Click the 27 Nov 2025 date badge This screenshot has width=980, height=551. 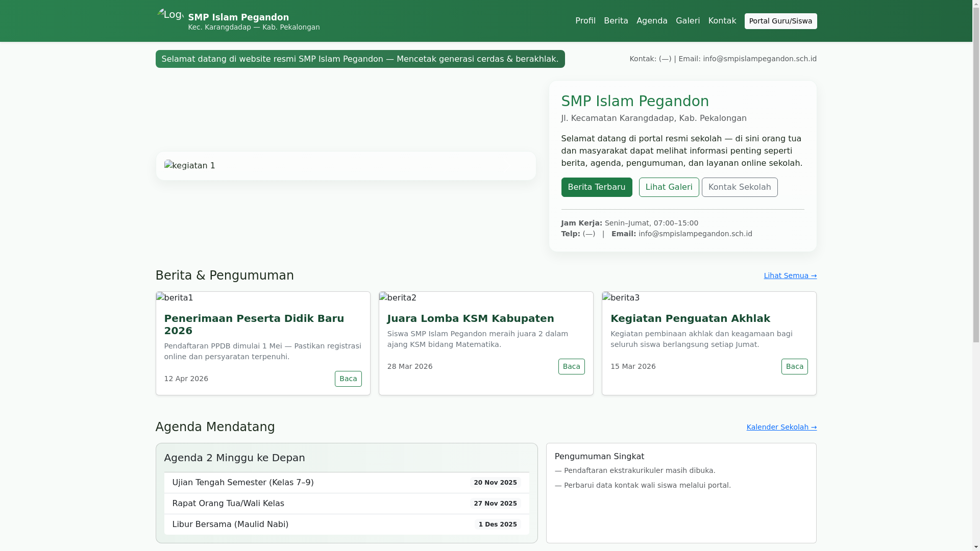(x=495, y=504)
